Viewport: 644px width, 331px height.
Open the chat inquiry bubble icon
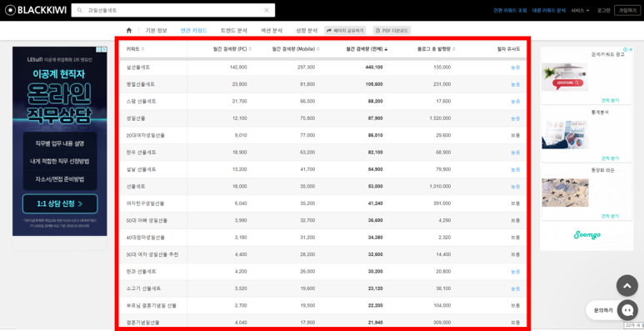(627, 310)
